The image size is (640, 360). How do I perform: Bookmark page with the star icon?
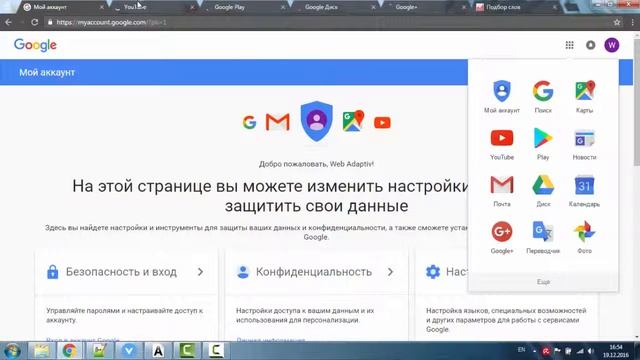[x=617, y=22]
